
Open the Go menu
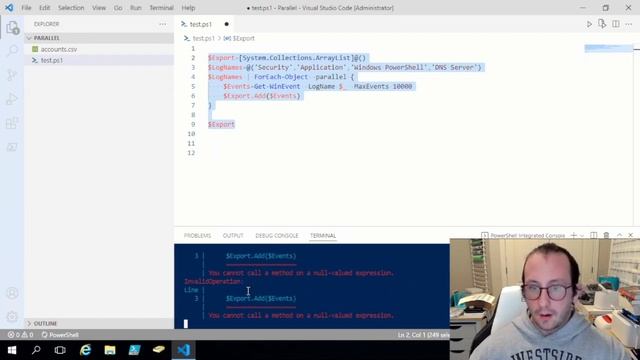pos(118,8)
